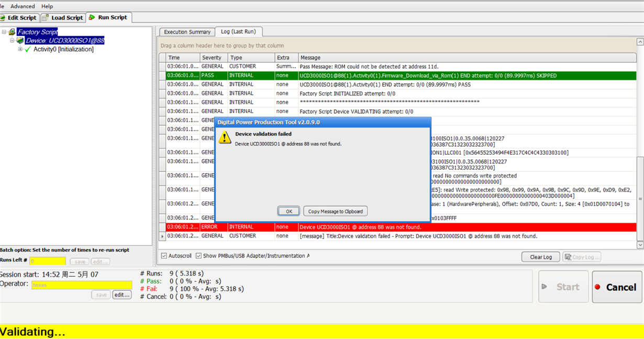Image resolution: width=644 pixels, height=339 pixels.
Task: Click the 'Activity0(1) END attempt' PASS message
Action: coord(385,84)
